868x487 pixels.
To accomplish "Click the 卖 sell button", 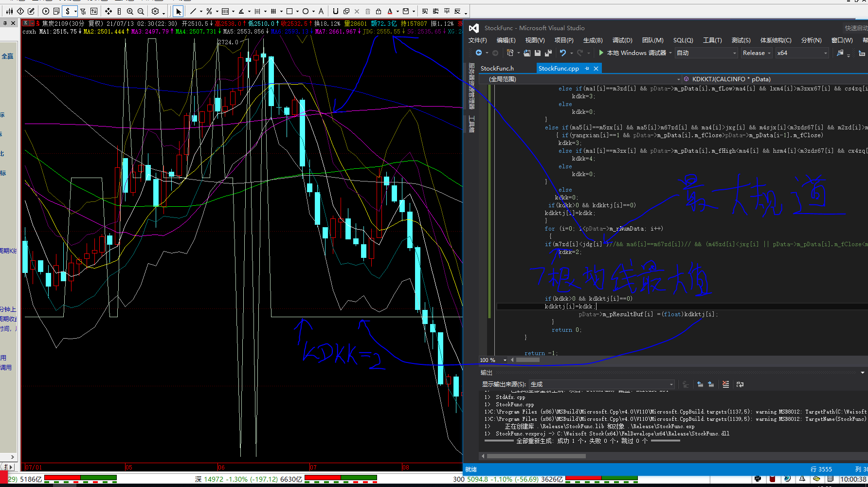I will coord(436,11).
